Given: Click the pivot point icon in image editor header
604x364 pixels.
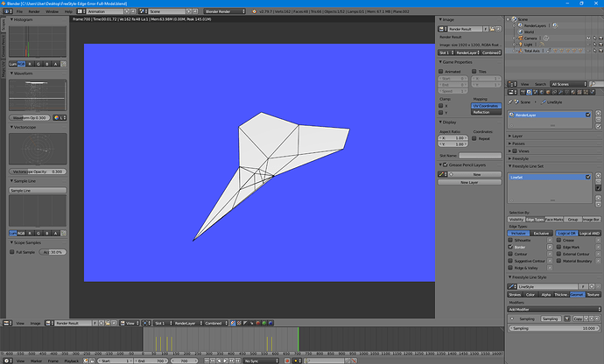Looking at the screenshot, I should tap(144, 323).
